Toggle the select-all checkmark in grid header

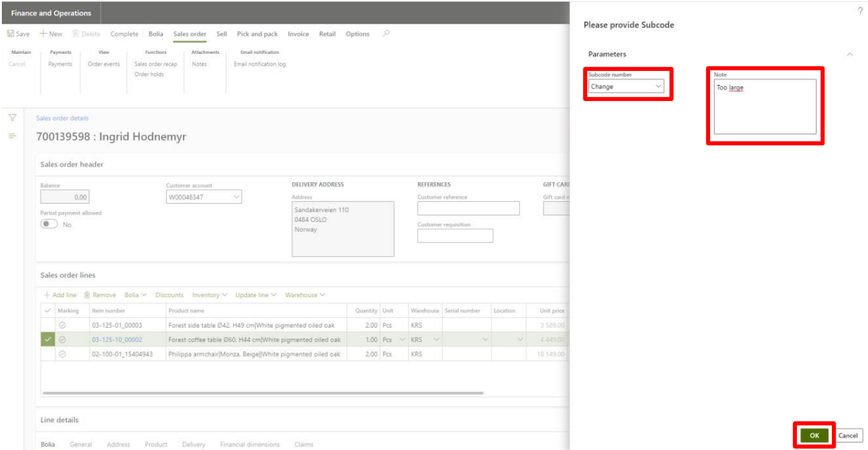tap(48, 311)
